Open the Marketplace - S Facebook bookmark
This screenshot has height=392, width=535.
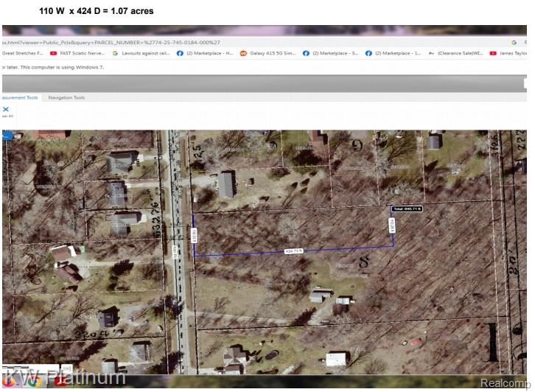(330, 53)
